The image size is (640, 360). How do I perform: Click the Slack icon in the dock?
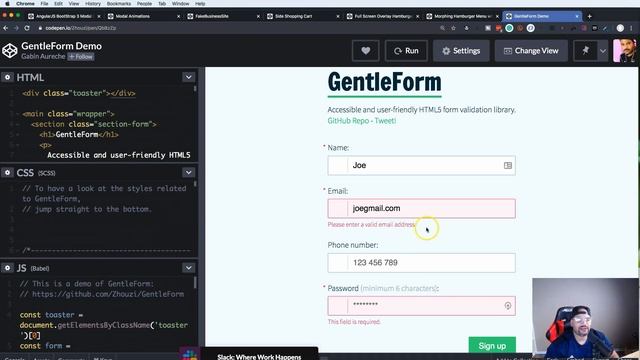pos(189,354)
